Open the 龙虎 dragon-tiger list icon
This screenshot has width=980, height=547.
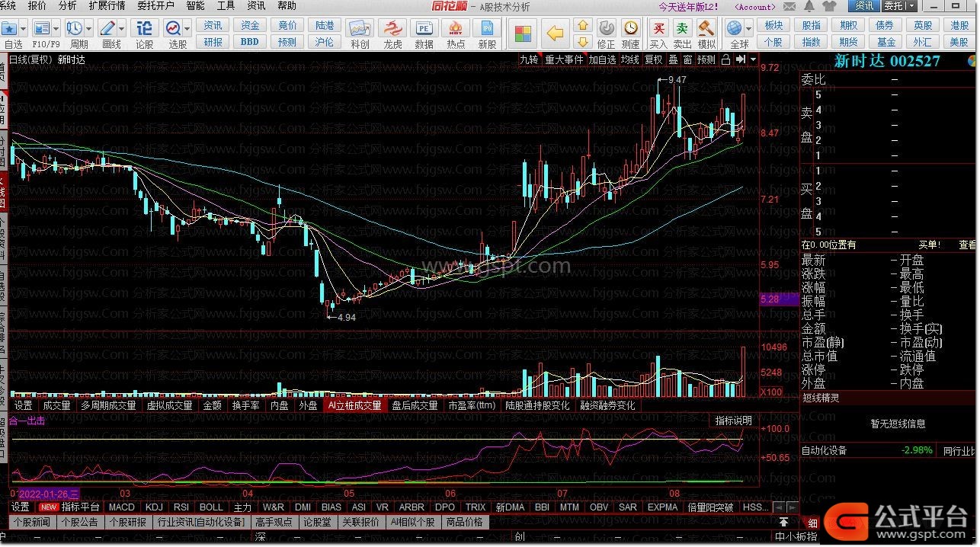click(392, 29)
